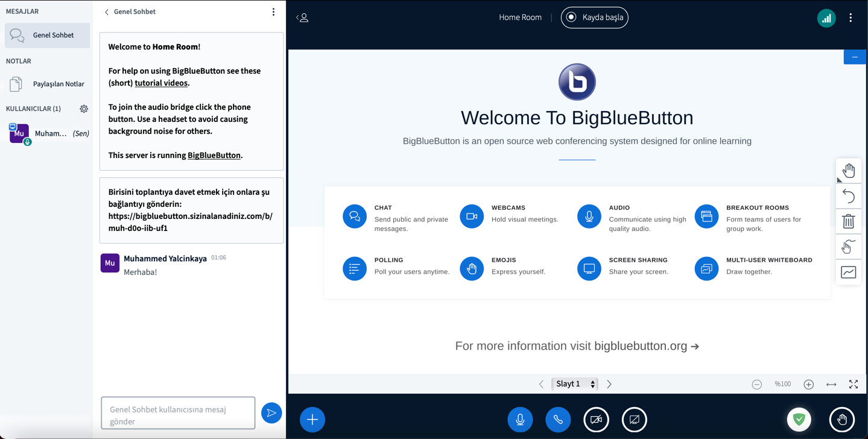Viewport: 868px width, 439px height.
Task: Select the Pan hand whiteboard tool
Action: (849, 171)
